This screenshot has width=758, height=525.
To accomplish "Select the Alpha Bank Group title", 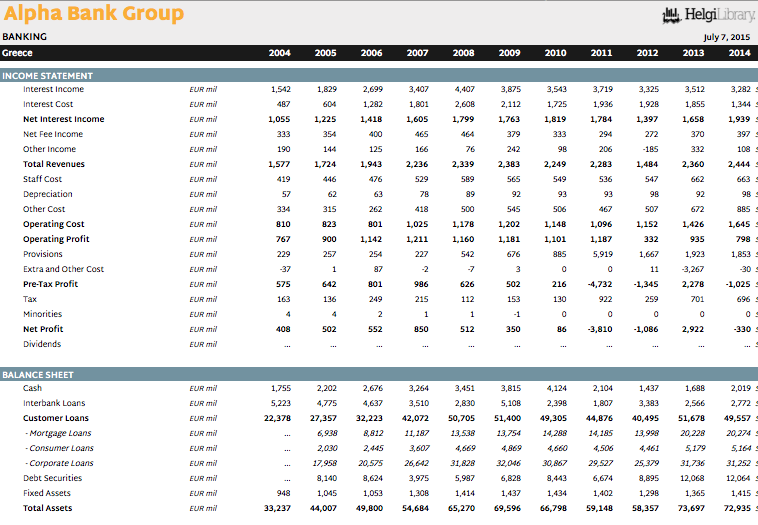I will [94, 13].
